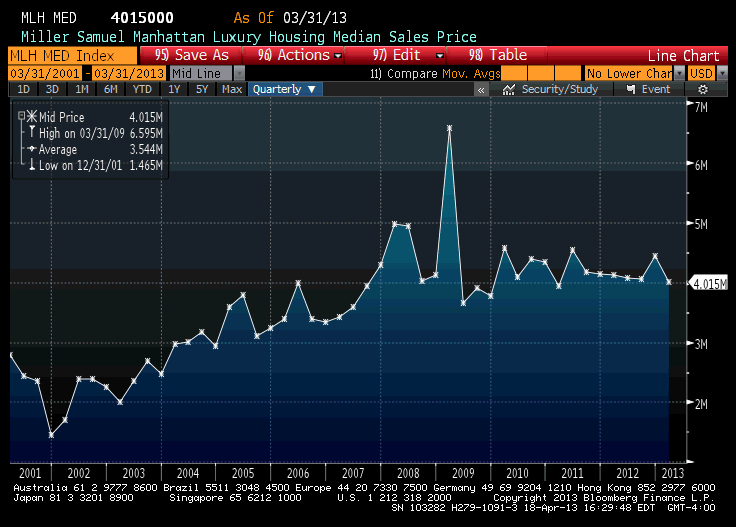Select the 1Y time range tab
736x527 pixels.
point(174,89)
